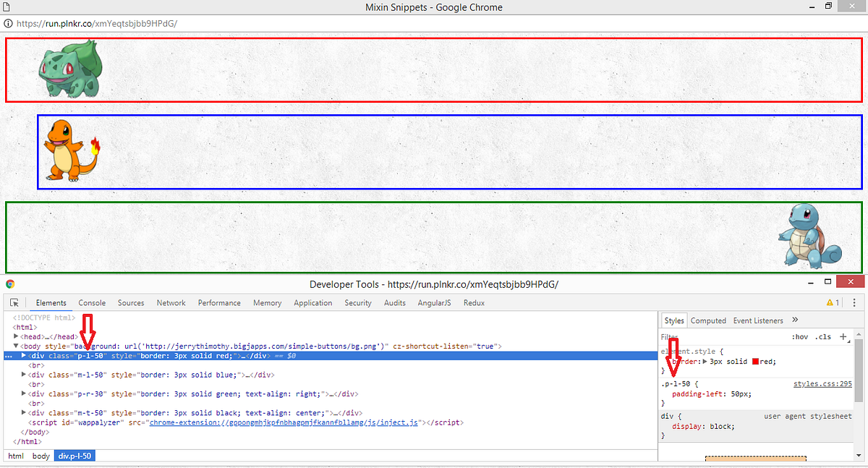
Task: Toggle the :hov element state panel
Action: tap(800, 337)
